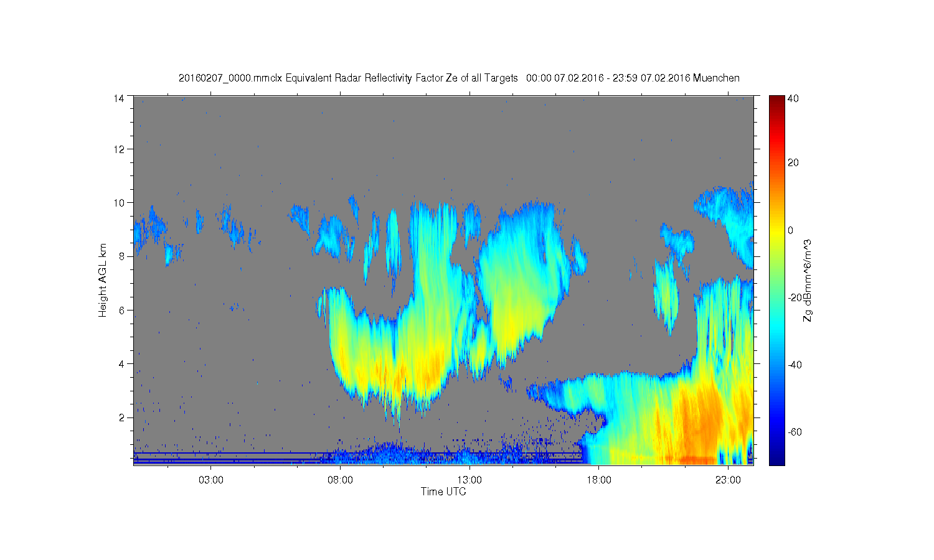Click the 03:00 time tick label
The height and width of the screenshot is (560, 934).
click(211, 480)
